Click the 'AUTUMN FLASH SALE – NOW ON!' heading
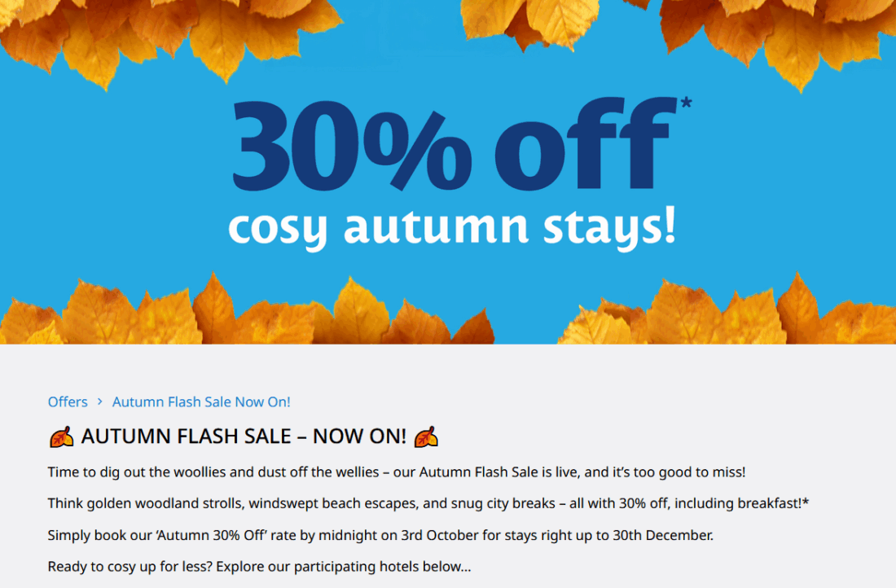Viewport: 896px width, 588px height. pyautogui.click(x=244, y=437)
